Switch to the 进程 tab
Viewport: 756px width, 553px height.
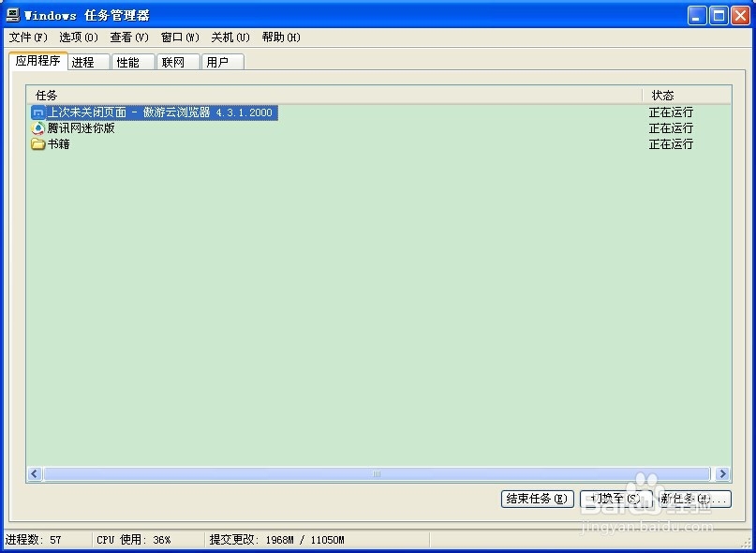tap(89, 62)
